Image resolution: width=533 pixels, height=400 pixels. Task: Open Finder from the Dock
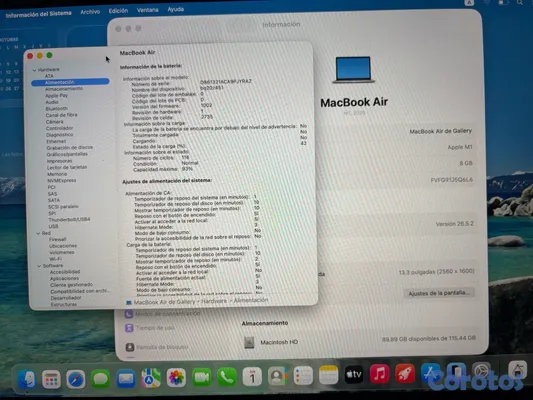click(x=27, y=379)
